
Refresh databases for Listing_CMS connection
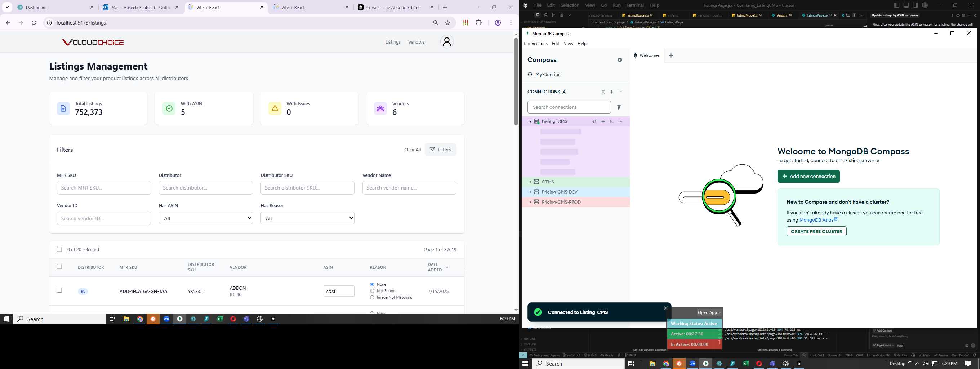[x=594, y=121]
